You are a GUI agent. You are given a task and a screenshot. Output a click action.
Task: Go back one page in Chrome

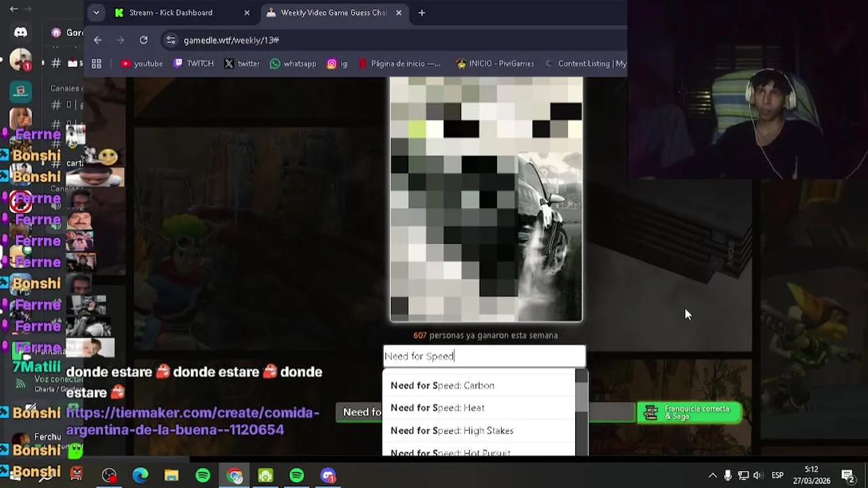98,40
